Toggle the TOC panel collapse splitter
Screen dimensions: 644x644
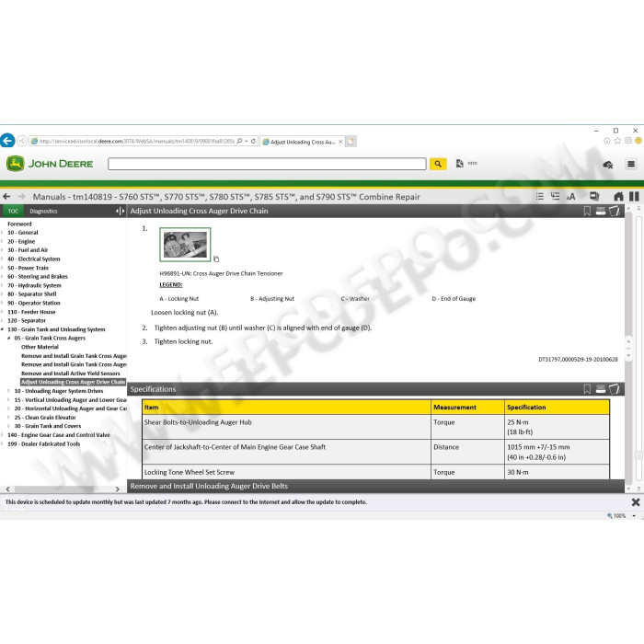120,211
